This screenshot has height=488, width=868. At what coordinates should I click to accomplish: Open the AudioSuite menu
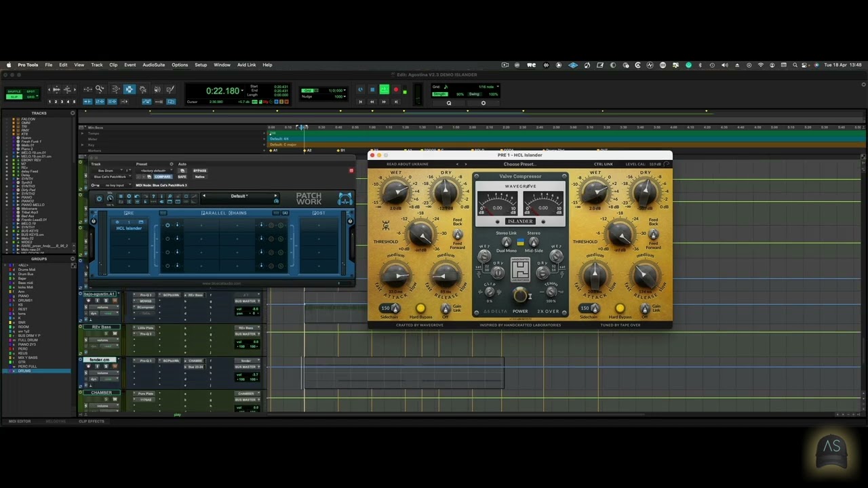153,65
